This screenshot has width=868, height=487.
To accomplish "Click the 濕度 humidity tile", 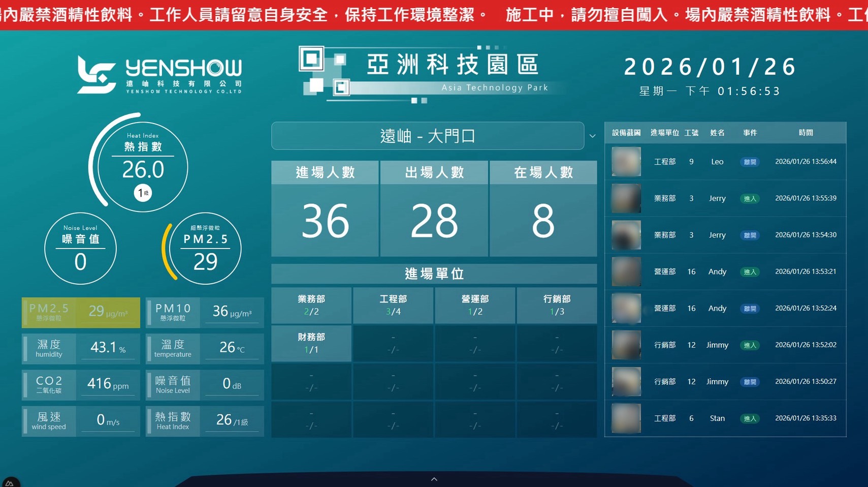I will [x=80, y=348].
